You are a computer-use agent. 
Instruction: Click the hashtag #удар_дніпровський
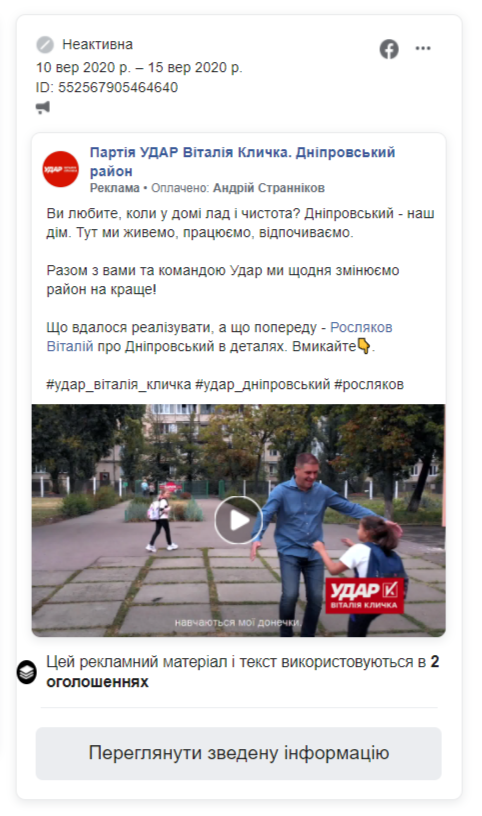point(262,384)
